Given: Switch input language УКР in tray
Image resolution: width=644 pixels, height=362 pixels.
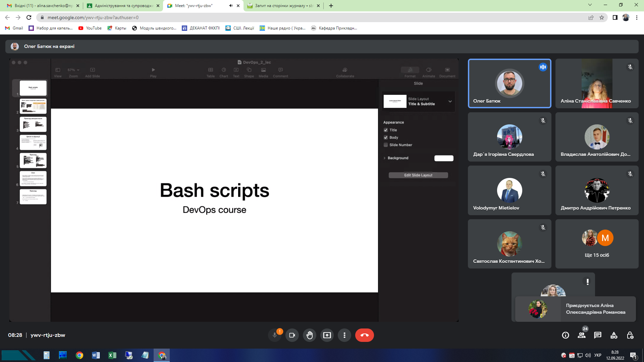Looking at the screenshot, I should click(x=598, y=355).
